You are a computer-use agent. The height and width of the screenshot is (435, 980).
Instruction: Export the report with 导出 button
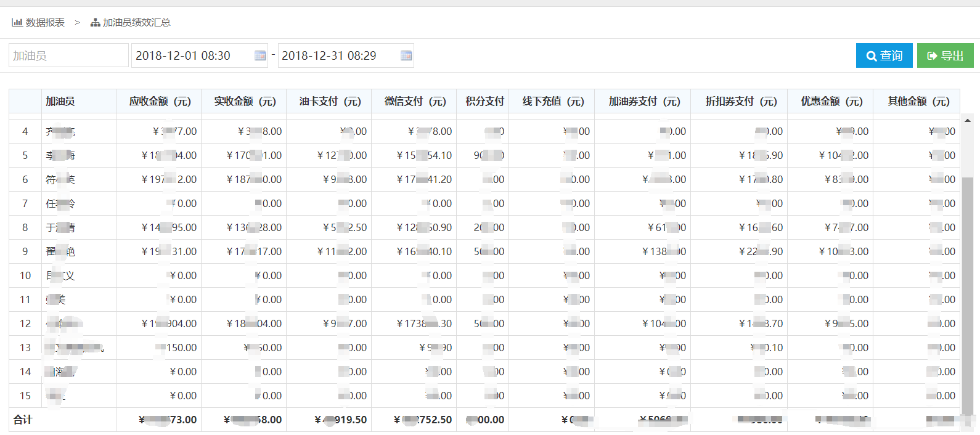(x=945, y=55)
